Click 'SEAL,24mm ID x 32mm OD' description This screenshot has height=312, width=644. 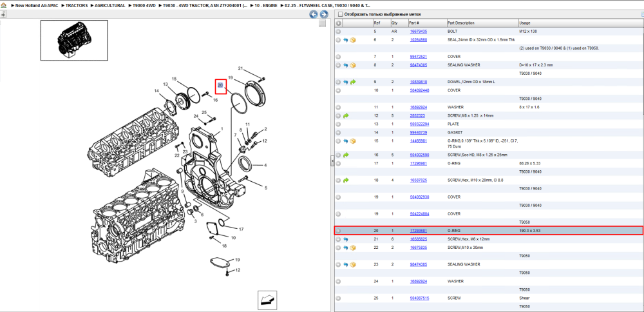click(481, 40)
